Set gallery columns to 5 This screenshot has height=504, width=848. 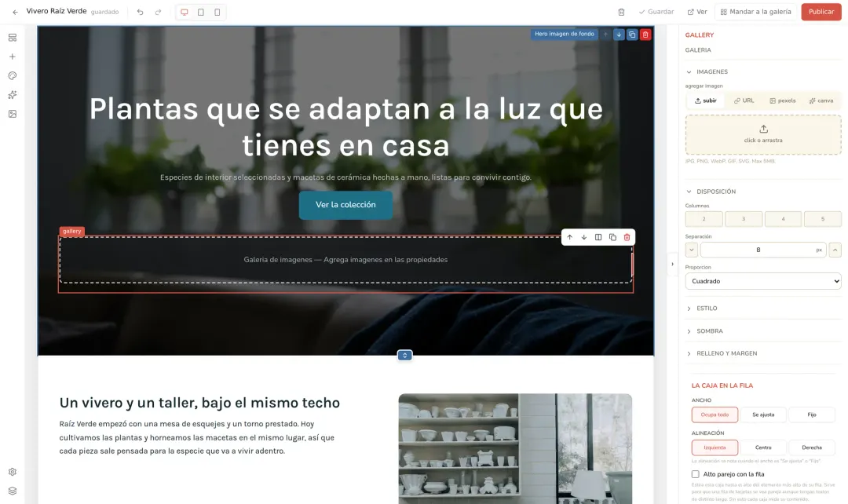point(823,219)
